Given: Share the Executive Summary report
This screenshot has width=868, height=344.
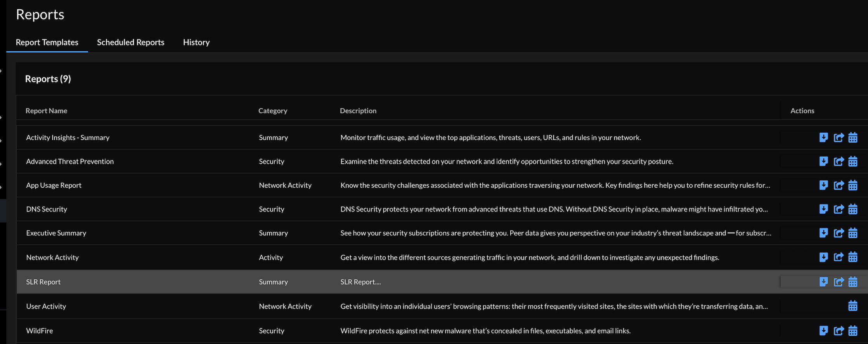Looking at the screenshot, I should [839, 233].
